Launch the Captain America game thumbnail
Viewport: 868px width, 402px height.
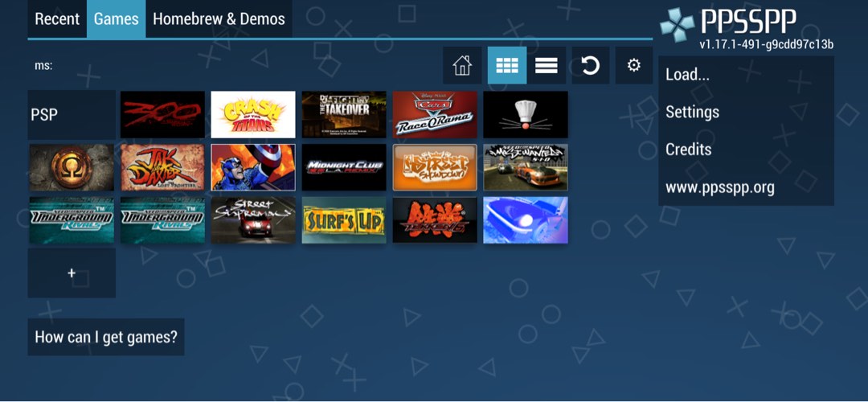(253, 167)
